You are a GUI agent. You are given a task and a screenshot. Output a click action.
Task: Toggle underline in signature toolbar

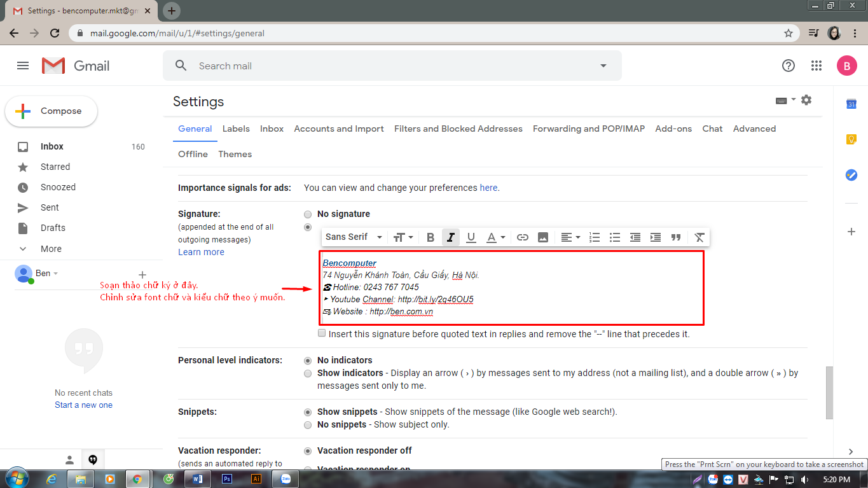[x=471, y=237]
